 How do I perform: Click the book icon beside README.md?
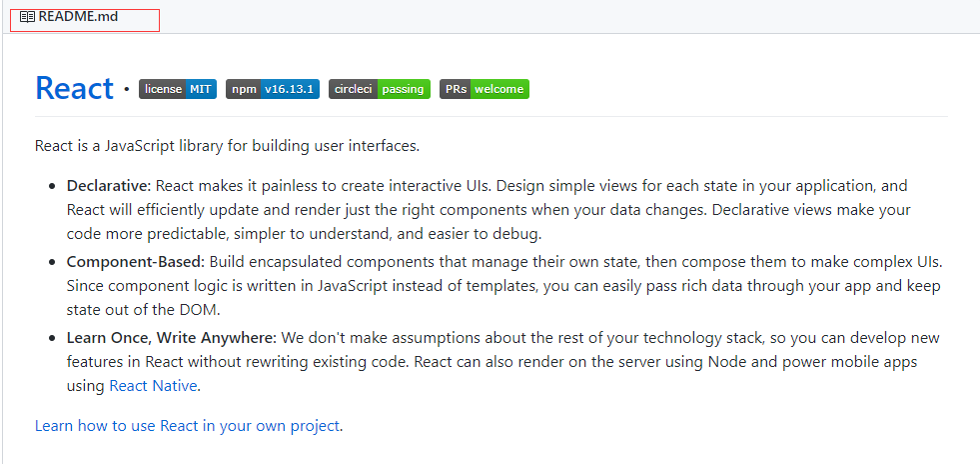pyautogui.click(x=27, y=17)
